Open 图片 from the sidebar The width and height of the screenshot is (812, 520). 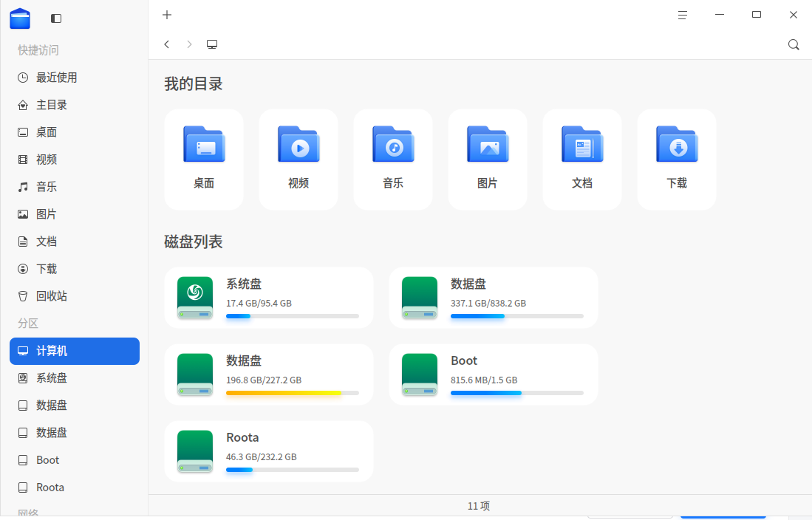pyautogui.click(x=75, y=214)
